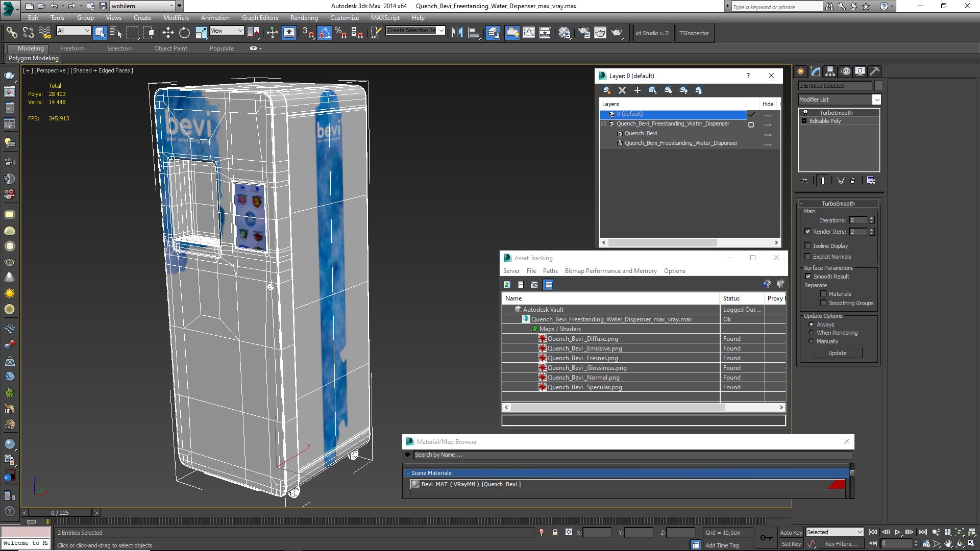980x551 pixels.
Task: Toggle the Smooth Result checkbox
Action: (808, 276)
